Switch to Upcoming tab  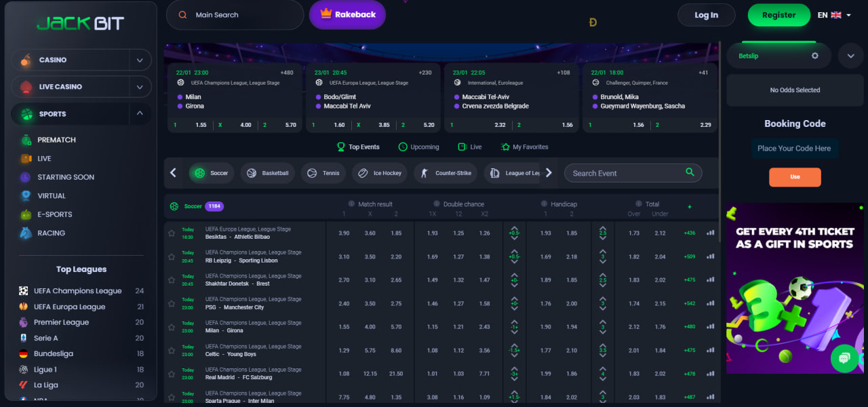coord(419,147)
